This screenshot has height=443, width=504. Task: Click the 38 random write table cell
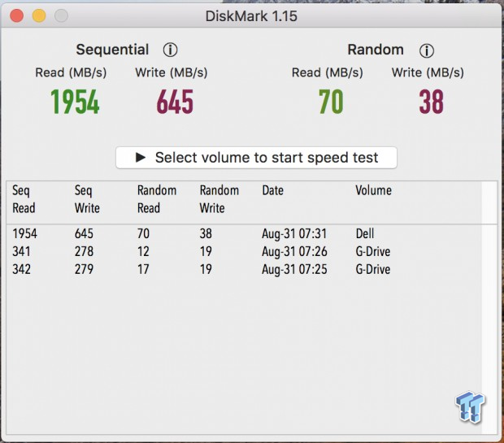[206, 234]
